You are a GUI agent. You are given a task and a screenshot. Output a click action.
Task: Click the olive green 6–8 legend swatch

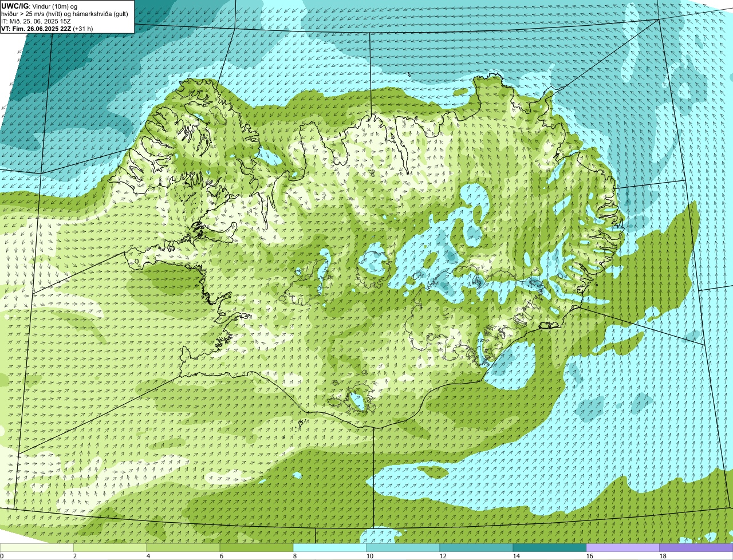[x=257, y=548]
